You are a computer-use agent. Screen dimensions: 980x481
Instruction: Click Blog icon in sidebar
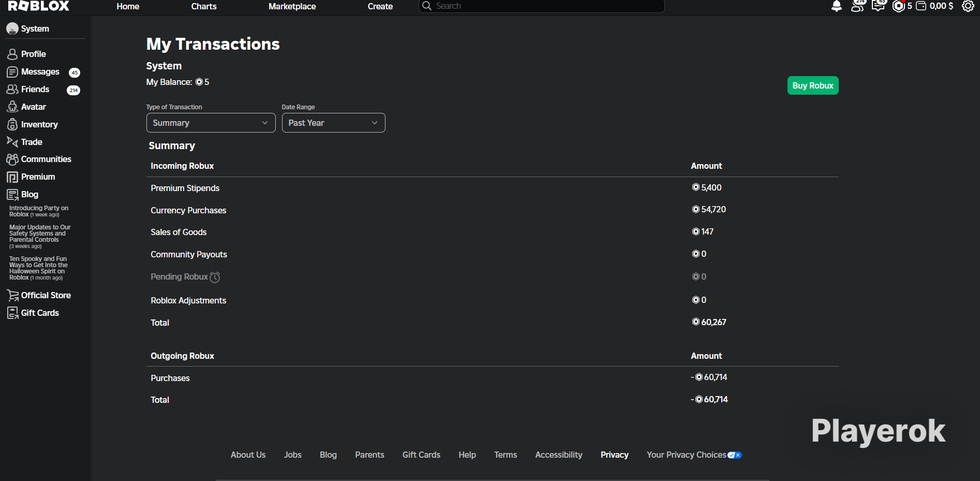(x=12, y=195)
